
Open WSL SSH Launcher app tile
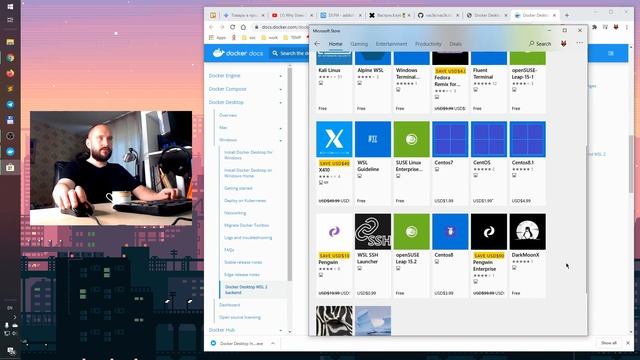(x=373, y=255)
